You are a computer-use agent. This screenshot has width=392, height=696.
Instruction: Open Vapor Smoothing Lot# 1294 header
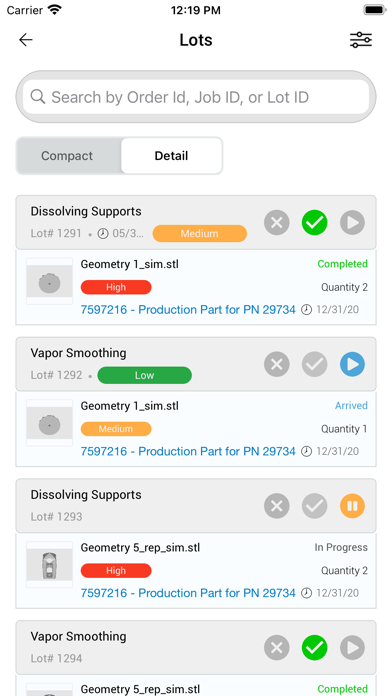(x=196, y=648)
